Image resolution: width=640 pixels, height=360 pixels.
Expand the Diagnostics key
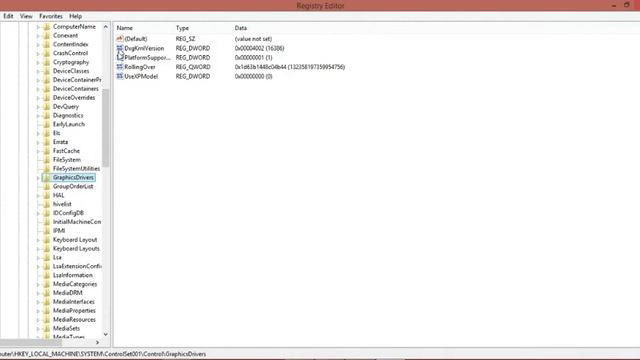(x=38, y=116)
